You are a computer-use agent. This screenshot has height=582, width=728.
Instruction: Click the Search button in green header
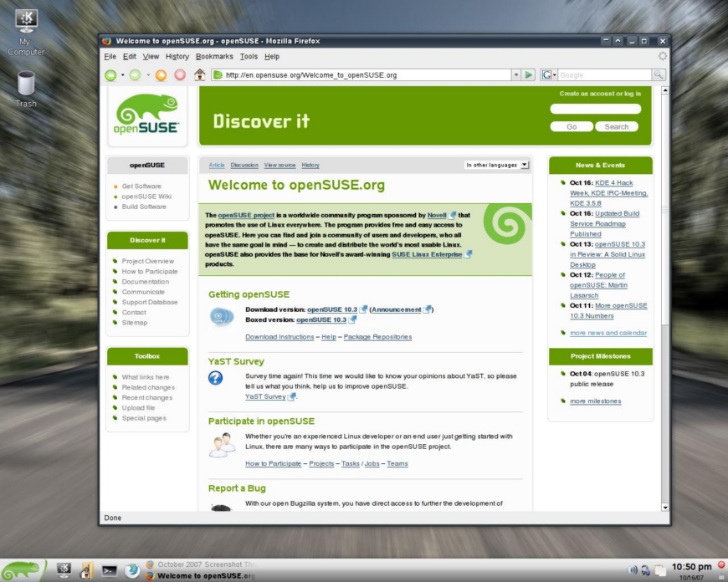(617, 127)
